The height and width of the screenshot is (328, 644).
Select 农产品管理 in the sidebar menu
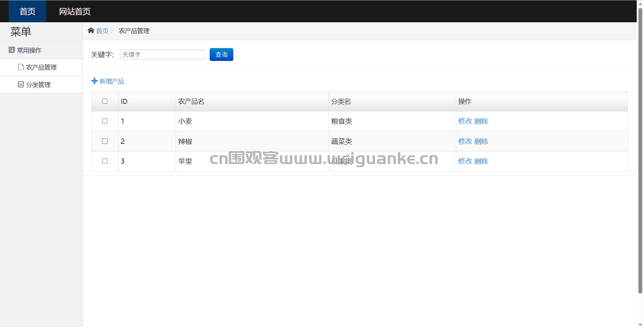[x=41, y=67]
